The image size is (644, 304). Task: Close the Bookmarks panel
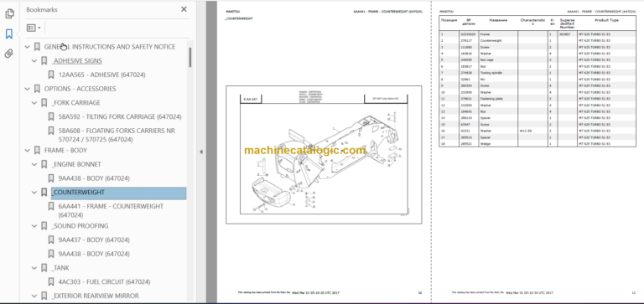(x=184, y=9)
